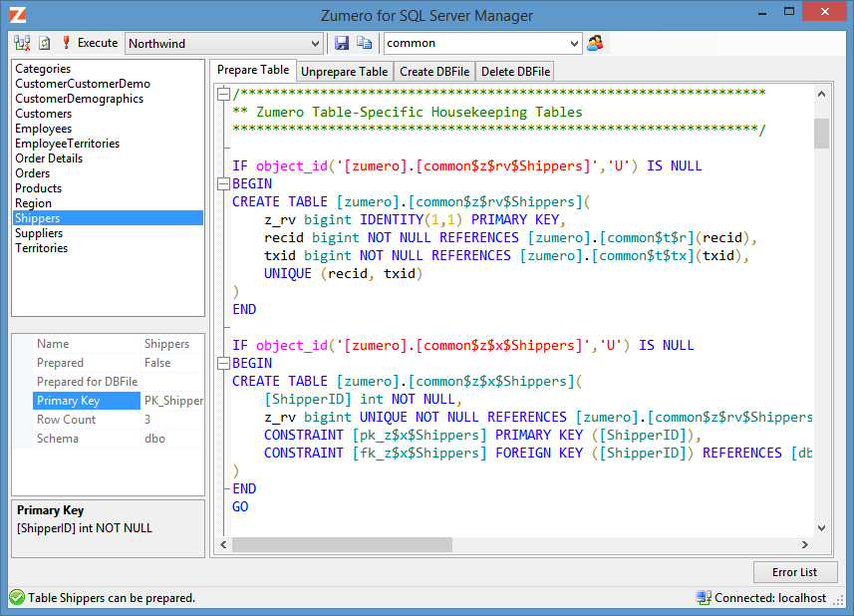The height and width of the screenshot is (616, 854).
Task: Click the horizontal scrollbar thumb in the editor
Action: (x=342, y=544)
